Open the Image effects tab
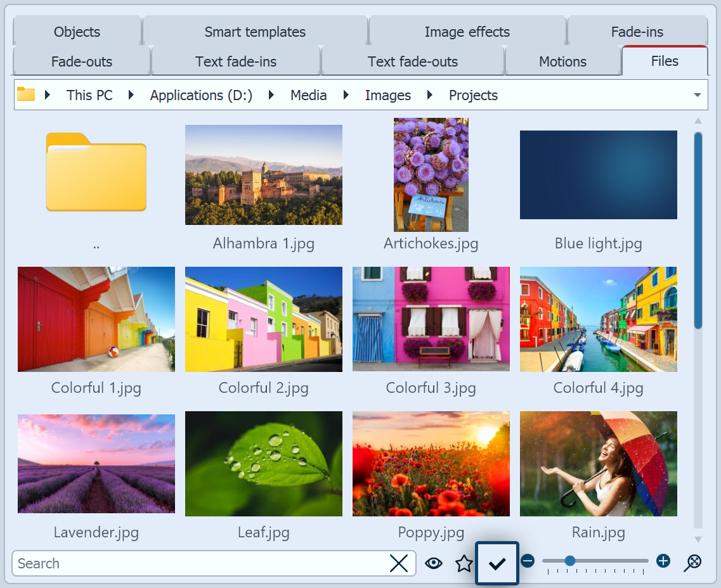721x588 pixels. (x=467, y=31)
